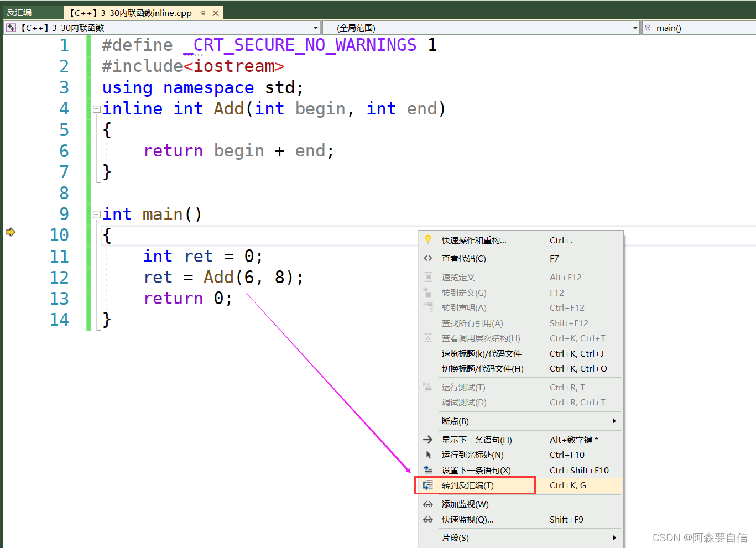Close the inline.cpp tab
756x548 pixels.
pos(216,13)
